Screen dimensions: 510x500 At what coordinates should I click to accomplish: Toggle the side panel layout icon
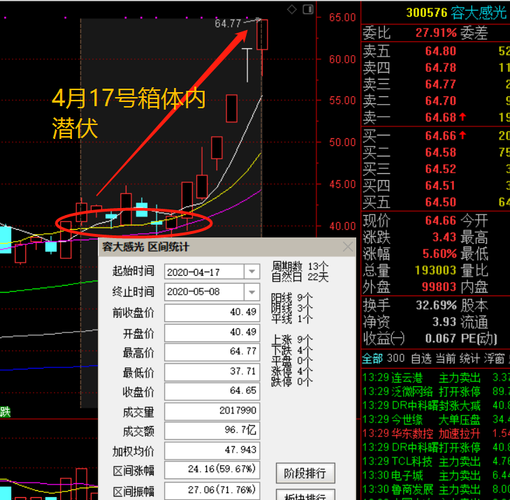click(x=308, y=9)
